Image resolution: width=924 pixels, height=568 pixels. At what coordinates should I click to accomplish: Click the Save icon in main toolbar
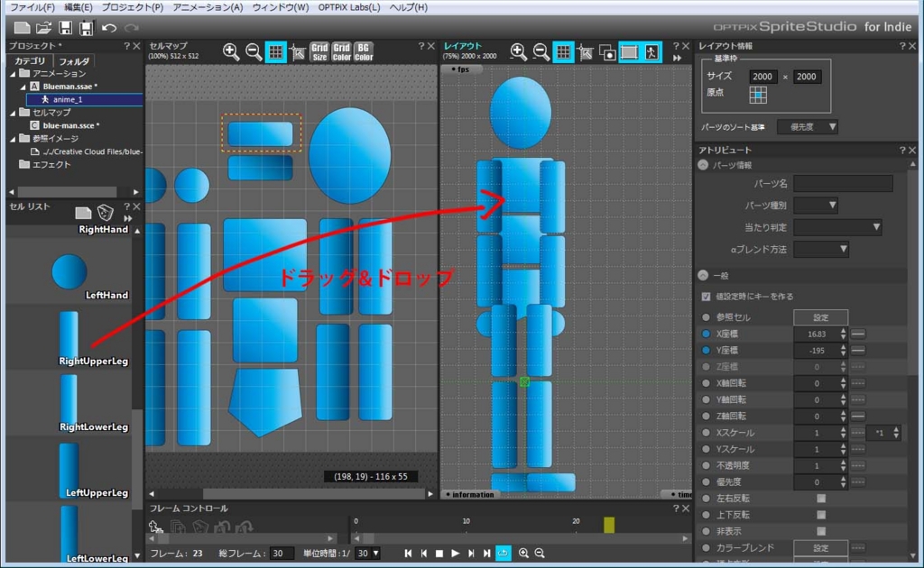pyautogui.click(x=65, y=28)
